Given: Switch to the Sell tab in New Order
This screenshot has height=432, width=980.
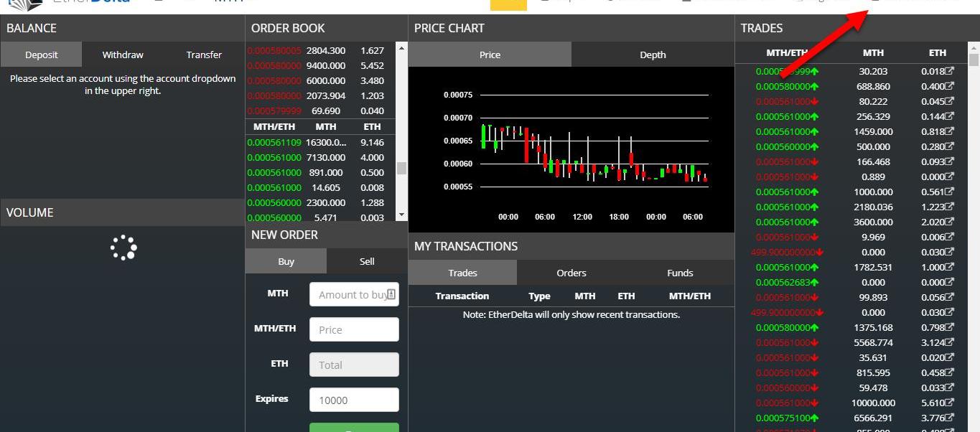Looking at the screenshot, I should pyautogui.click(x=367, y=261).
